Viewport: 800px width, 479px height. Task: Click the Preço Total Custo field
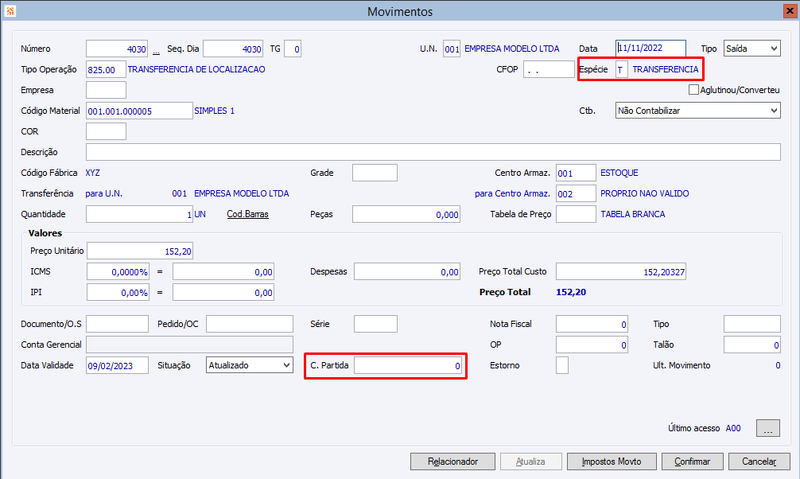click(621, 272)
